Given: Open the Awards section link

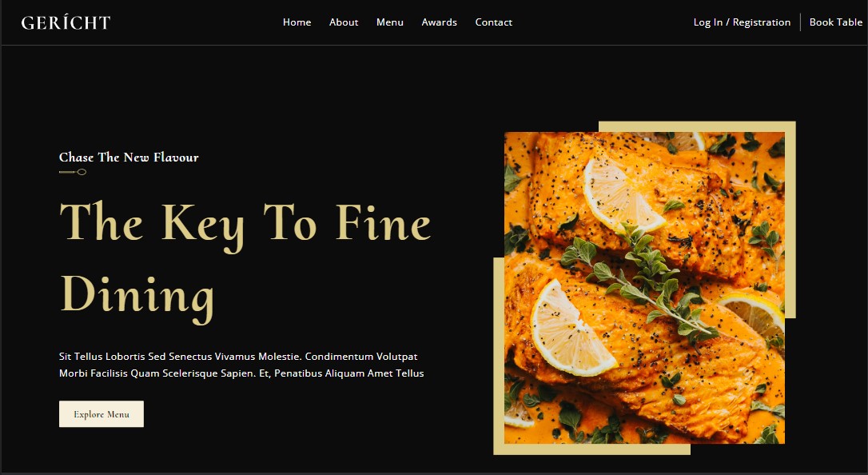Looking at the screenshot, I should (439, 22).
